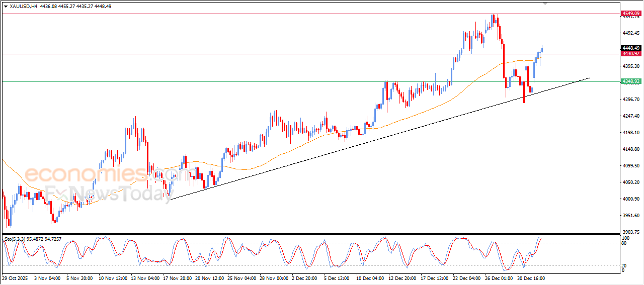This screenshot has width=644, height=285.
Task: Click the 20 Nov 12:00 time label
Action: click(x=209, y=278)
